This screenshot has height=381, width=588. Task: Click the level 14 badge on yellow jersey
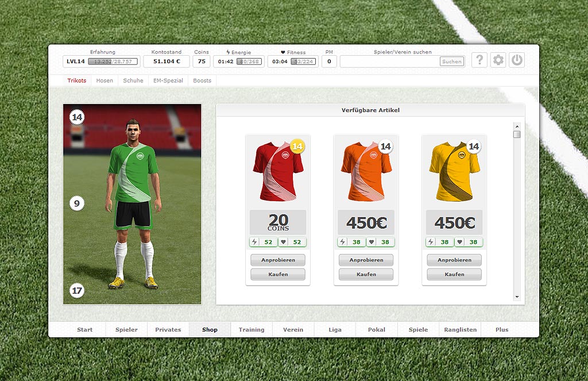[474, 146]
